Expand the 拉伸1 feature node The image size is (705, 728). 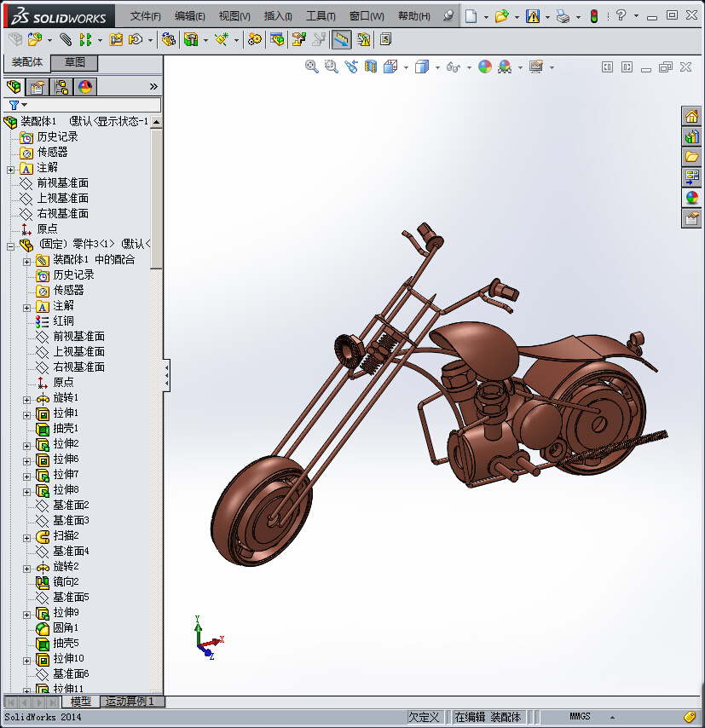[27, 415]
